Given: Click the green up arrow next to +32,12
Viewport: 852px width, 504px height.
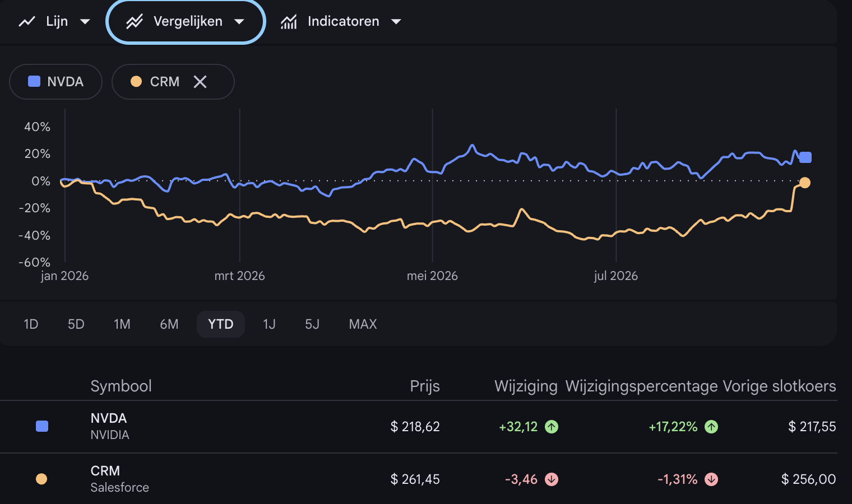Looking at the screenshot, I should pyautogui.click(x=552, y=427).
